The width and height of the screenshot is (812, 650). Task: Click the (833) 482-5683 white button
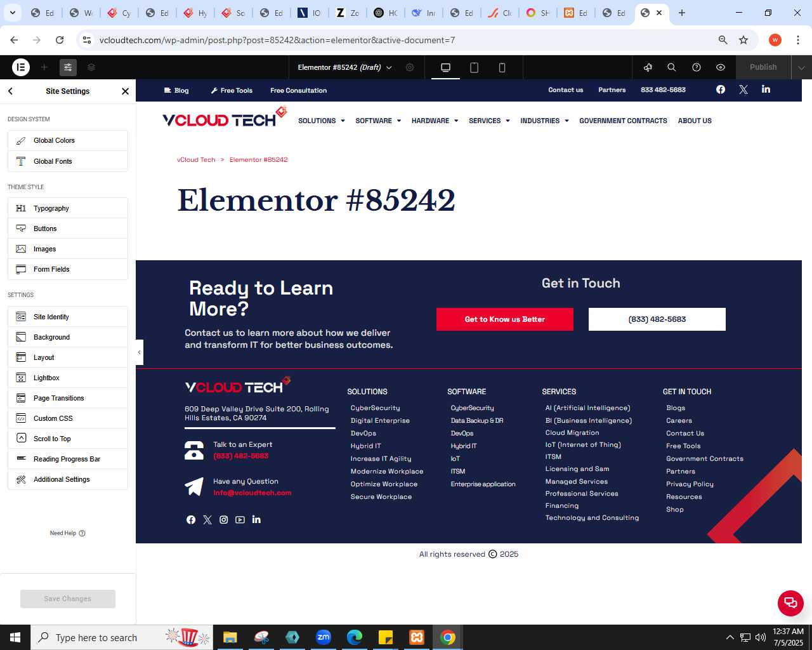coord(657,319)
